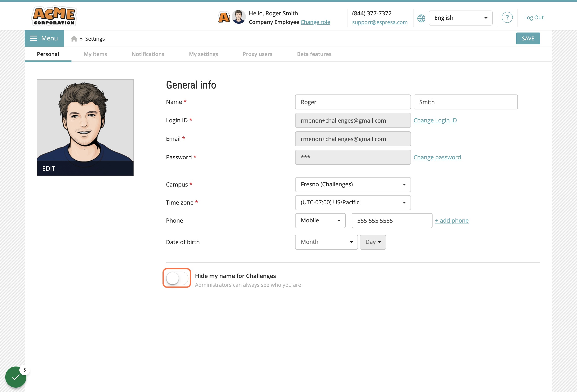Open the Mobile phone type dropdown
Viewport: 577px width, 392px height.
(320, 220)
